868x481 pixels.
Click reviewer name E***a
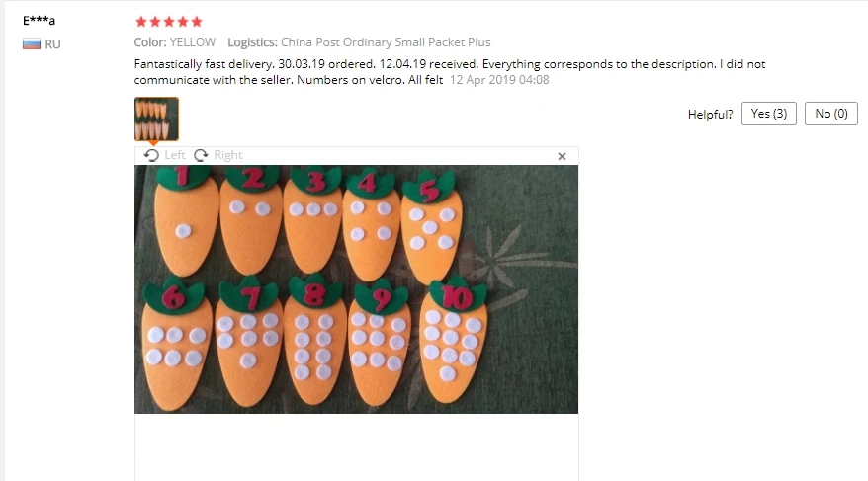tap(39, 21)
